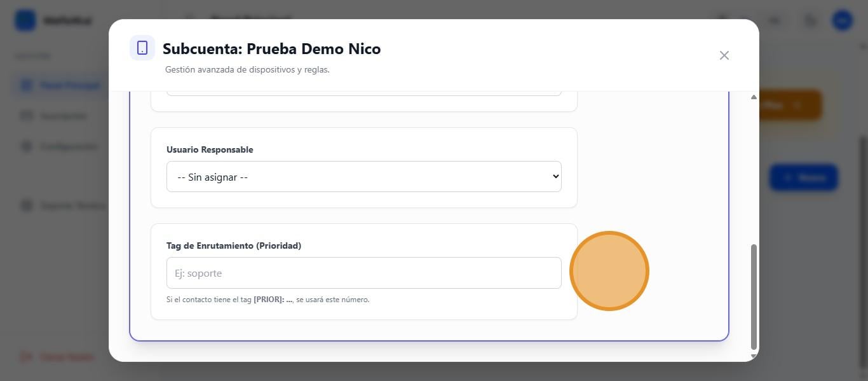Viewport: 868px width, 381px height.
Task: Click the chevron arrow on Sin asignar select
Action: pyautogui.click(x=556, y=176)
